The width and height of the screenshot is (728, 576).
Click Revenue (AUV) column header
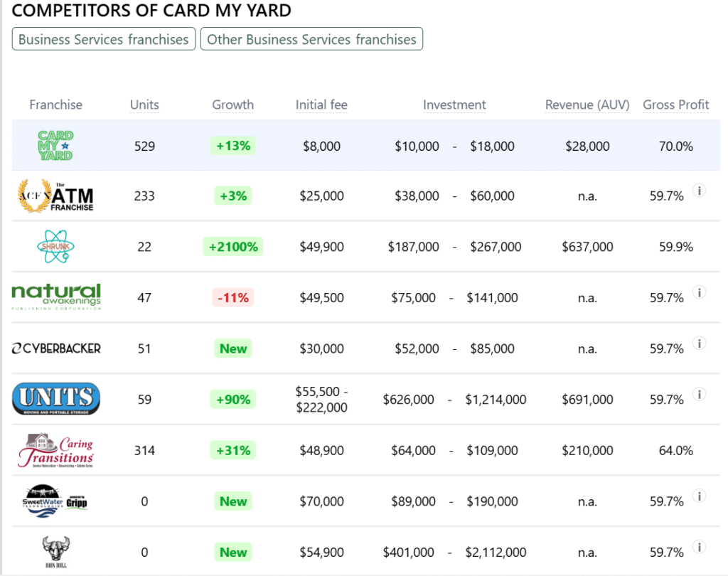[587, 105]
